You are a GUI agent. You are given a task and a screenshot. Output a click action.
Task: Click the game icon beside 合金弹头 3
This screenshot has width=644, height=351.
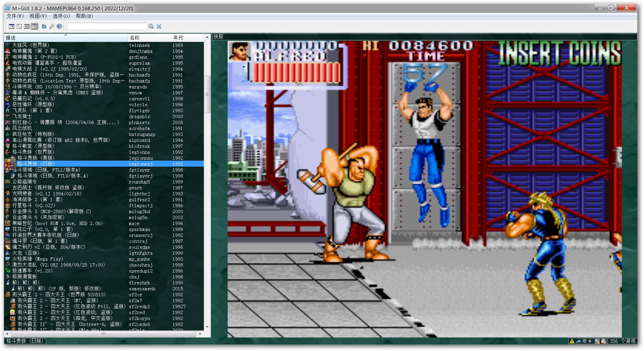8,211
